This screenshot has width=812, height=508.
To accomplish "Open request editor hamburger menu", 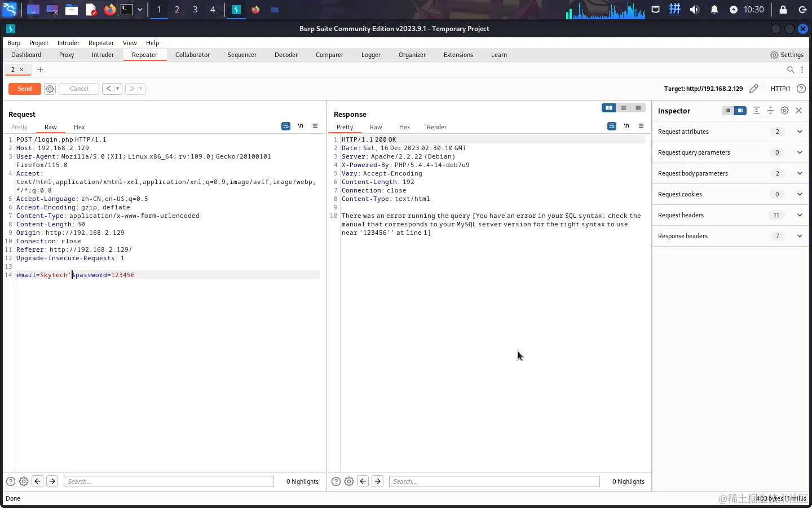I will [315, 126].
